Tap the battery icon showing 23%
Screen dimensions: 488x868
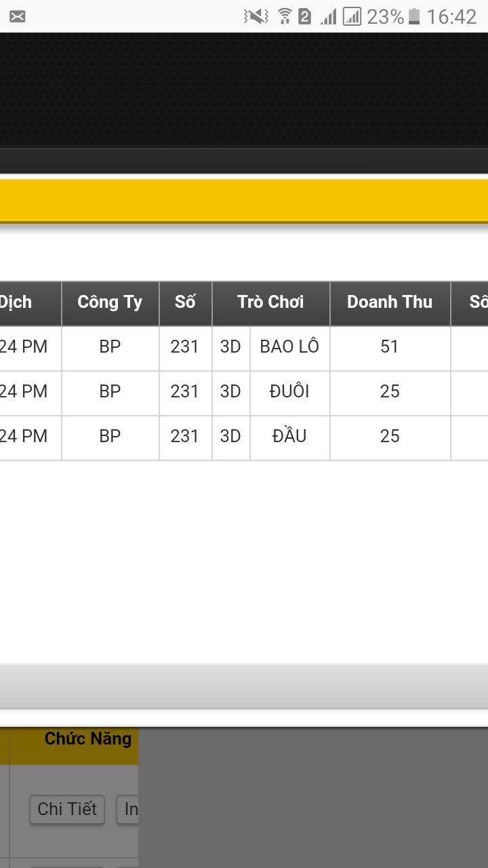tap(414, 16)
